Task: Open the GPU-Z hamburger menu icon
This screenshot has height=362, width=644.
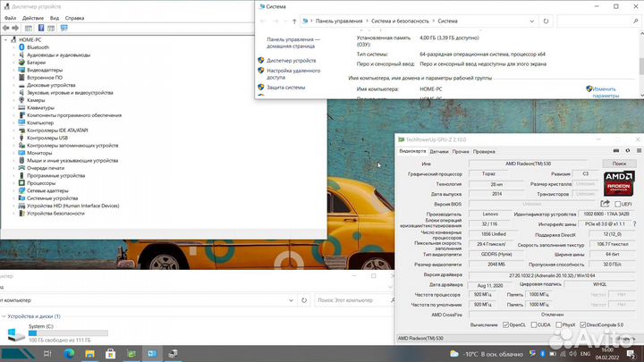Action: coord(639,151)
